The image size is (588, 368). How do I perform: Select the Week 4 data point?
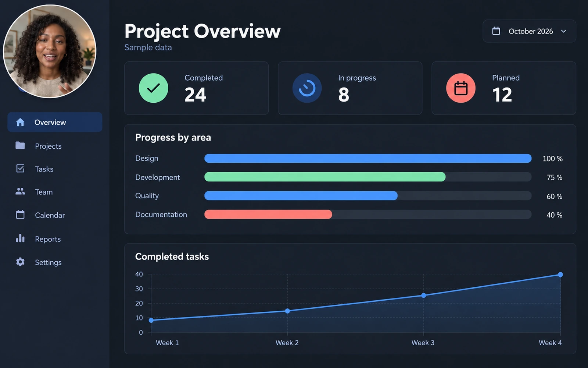click(560, 275)
